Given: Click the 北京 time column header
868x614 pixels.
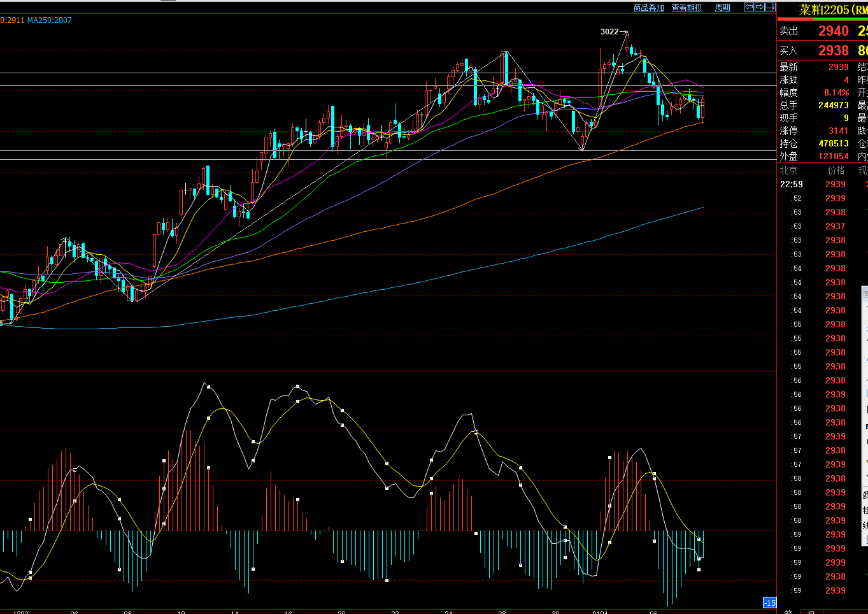Looking at the screenshot, I should click(x=788, y=170).
